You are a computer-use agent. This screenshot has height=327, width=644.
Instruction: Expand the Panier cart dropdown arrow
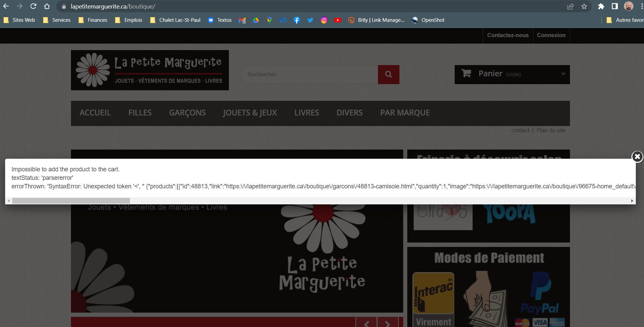tap(563, 74)
